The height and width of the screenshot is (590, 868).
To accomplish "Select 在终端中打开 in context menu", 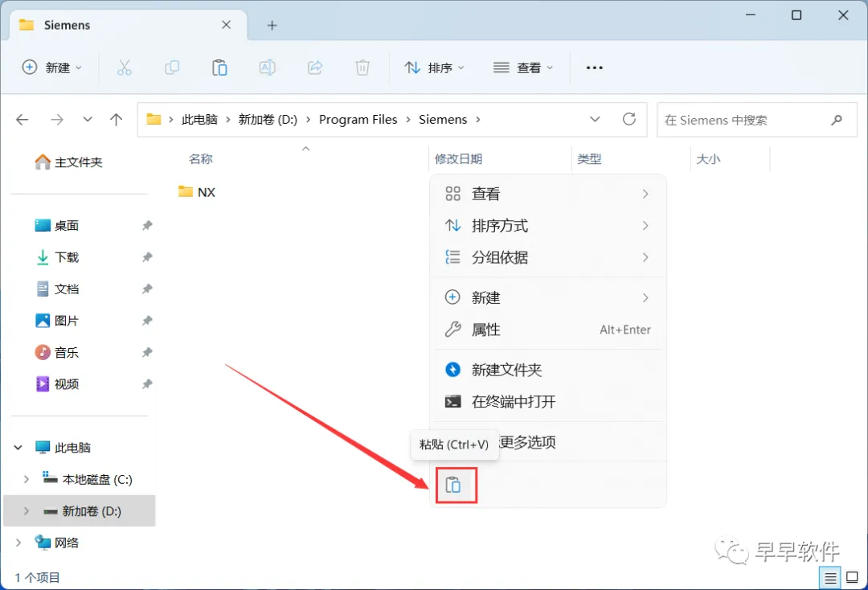I will (547, 402).
